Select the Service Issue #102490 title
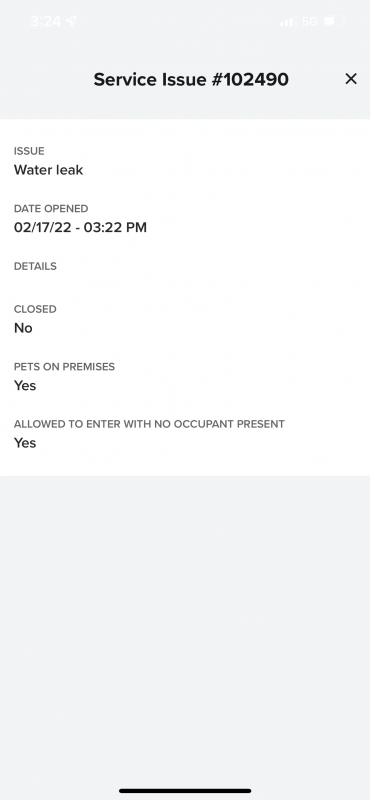370x800 pixels. 191,79
